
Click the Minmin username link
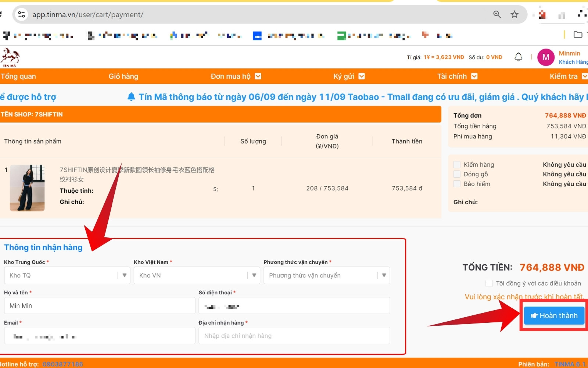click(x=569, y=53)
